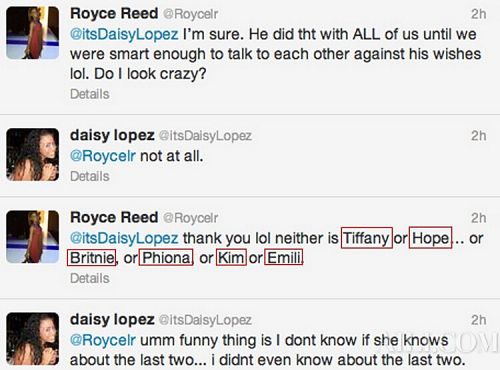The height and width of the screenshot is (370, 500).
Task: Open Royce Reed's avatar in third tweet
Action: point(33,236)
